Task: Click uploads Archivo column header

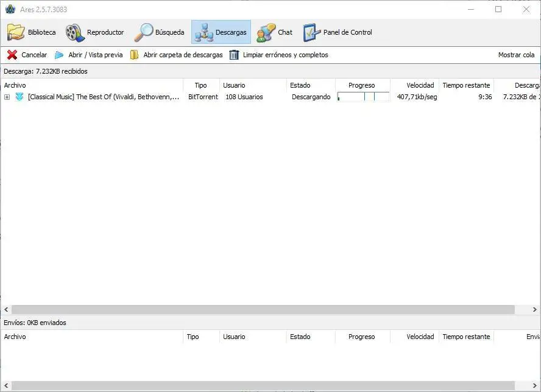Action: [x=92, y=337]
